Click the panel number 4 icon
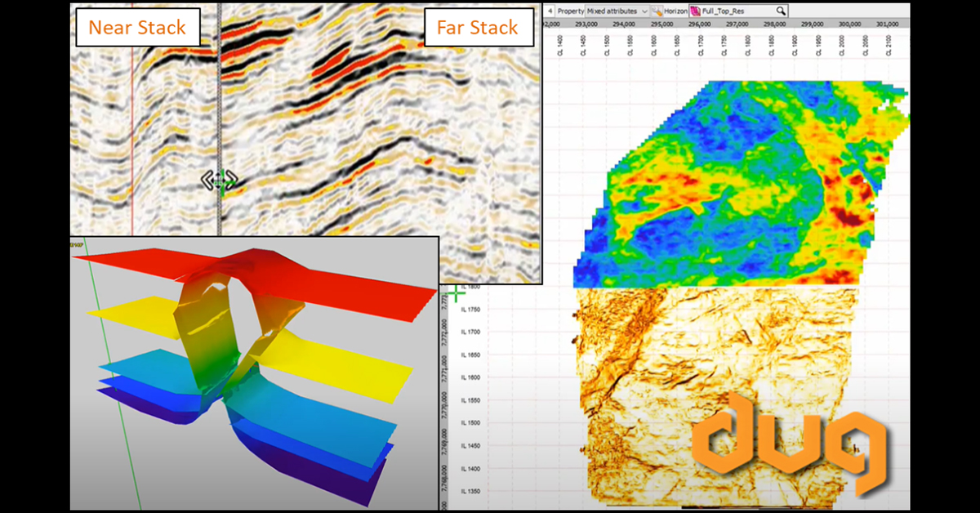 [x=550, y=11]
